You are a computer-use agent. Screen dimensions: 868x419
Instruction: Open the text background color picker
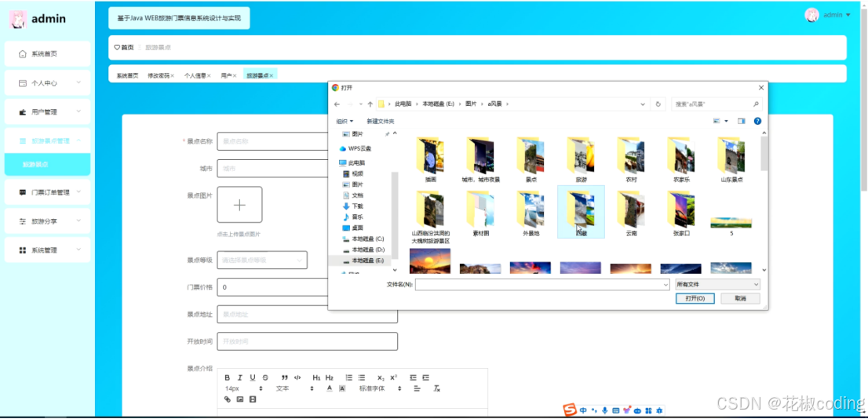[342, 388]
